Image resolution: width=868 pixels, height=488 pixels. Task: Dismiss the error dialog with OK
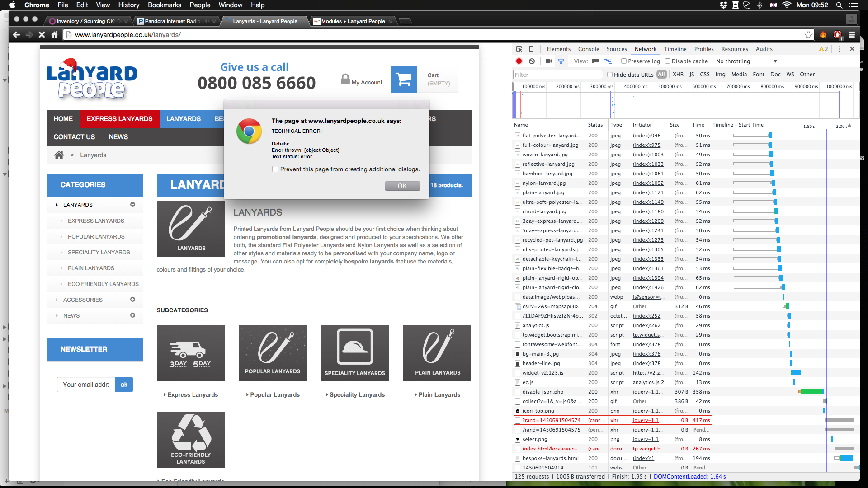[402, 186]
